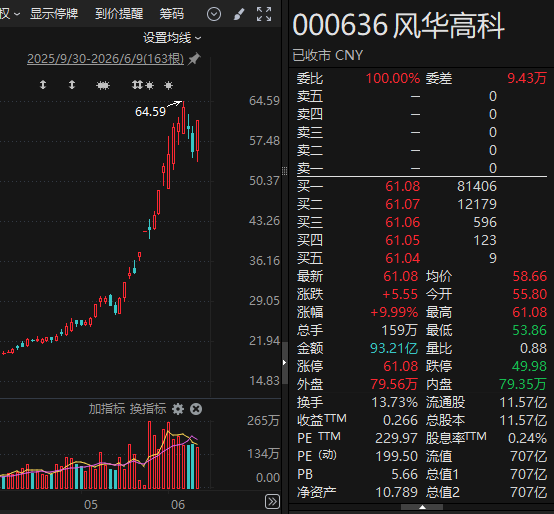
Task: Click the 买二 bid price 61.07
Action: coord(402,204)
